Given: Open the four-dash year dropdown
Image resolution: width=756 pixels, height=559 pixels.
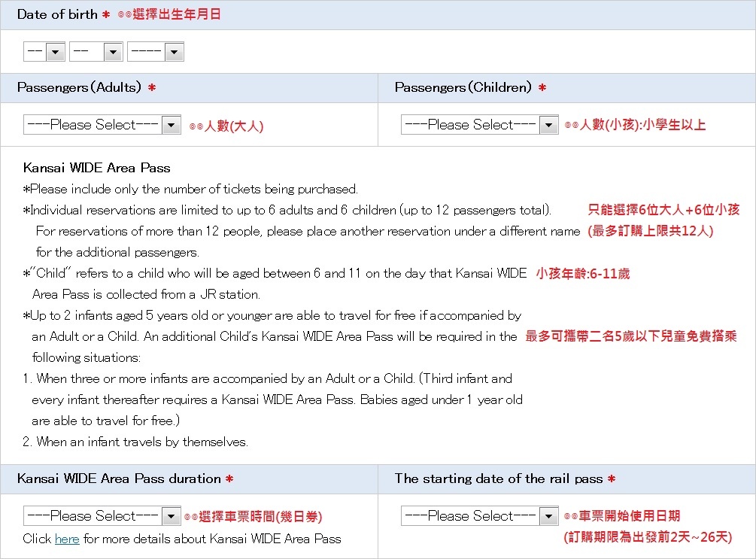Looking at the screenshot, I should 155,52.
